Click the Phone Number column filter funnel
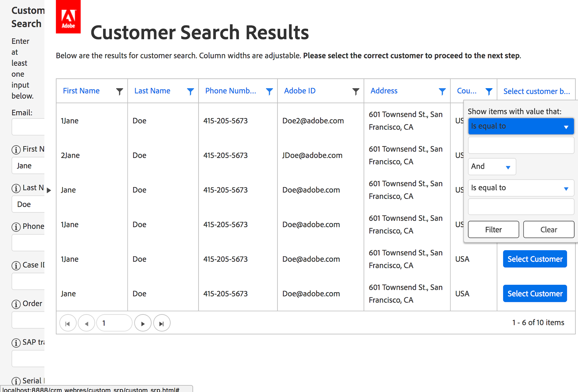Viewport: 578px width, 392px height. point(269,91)
